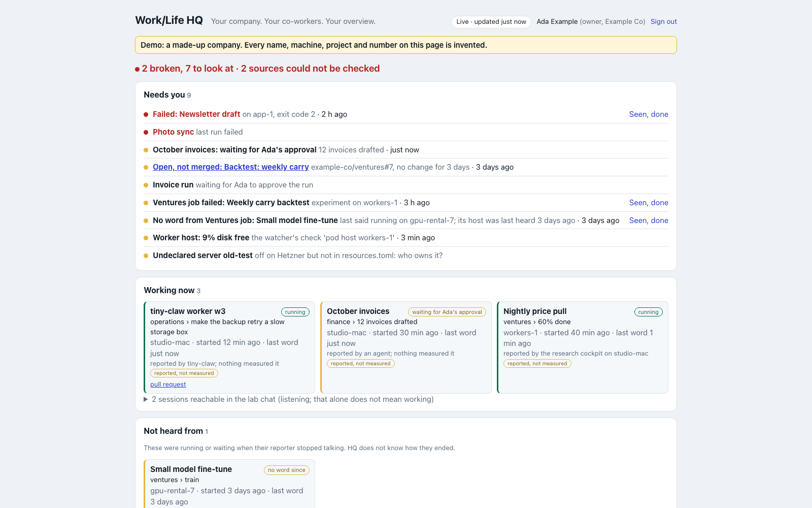Click the Sign out link

(663, 22)
